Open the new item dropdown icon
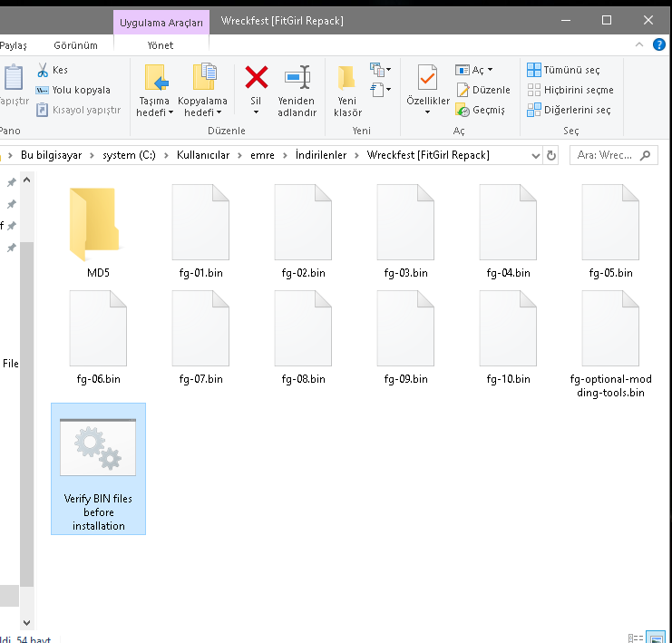The width and height of the screenshot is (672, 643). pos(380,70)
